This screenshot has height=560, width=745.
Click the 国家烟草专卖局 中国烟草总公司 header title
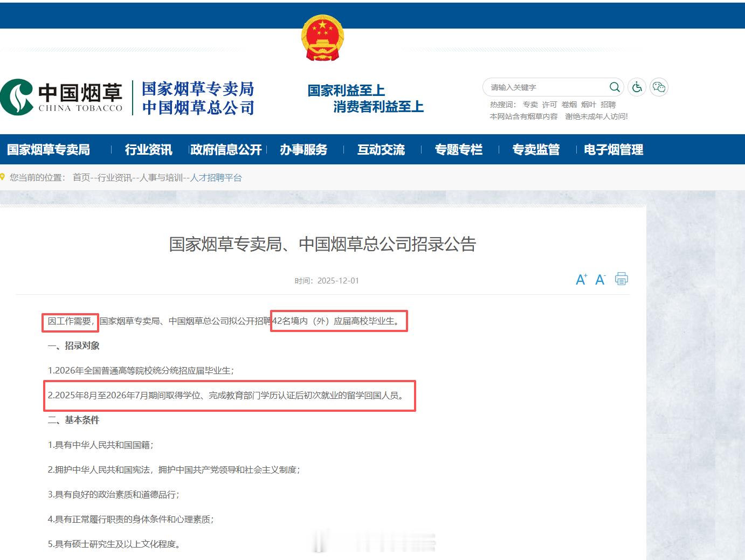tap(198, 98)
